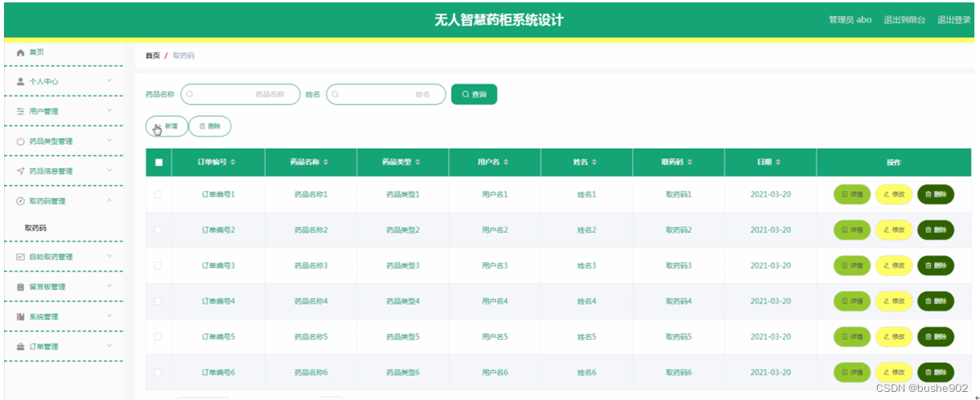Click the search icon inside 姓名 field
Viewport: 980px width, 400px height.
(336, 94)
